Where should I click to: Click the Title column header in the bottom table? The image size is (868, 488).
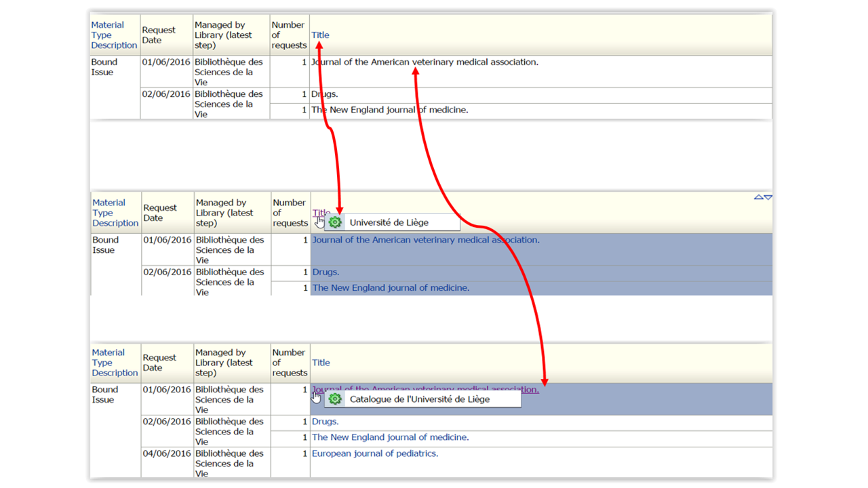click(321, 363)
